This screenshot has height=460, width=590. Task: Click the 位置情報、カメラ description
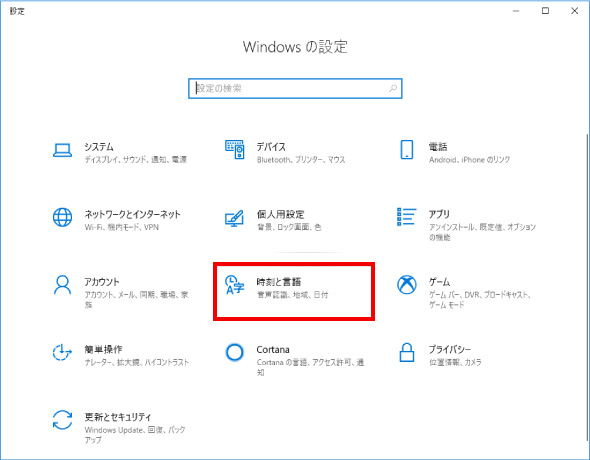(455, 362)
